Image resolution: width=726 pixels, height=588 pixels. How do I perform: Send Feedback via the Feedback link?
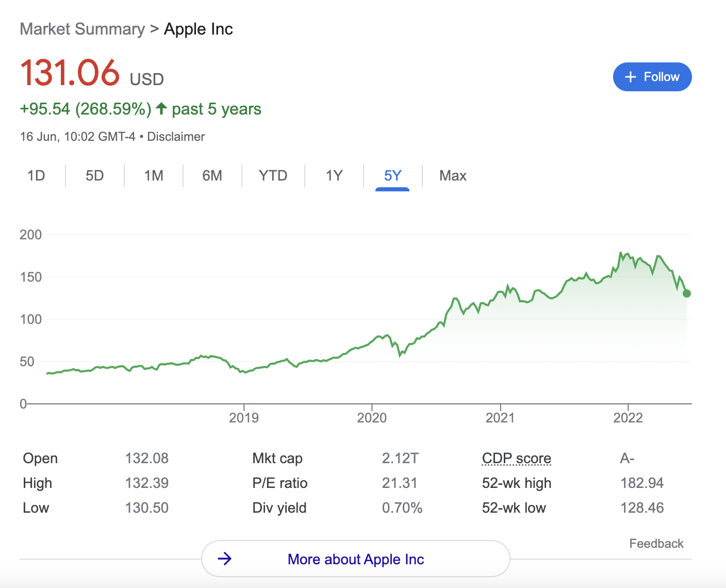pyautogui.click(x=656, y=544)
